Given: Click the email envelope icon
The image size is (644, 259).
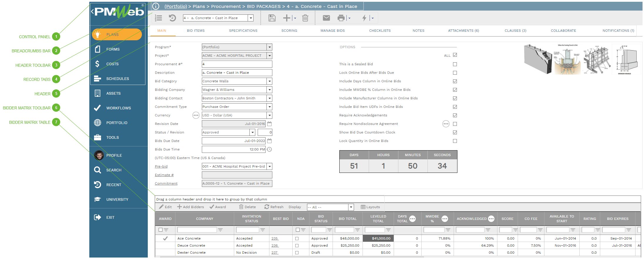Looking at the screenshot, I should [x=326, y=18].
